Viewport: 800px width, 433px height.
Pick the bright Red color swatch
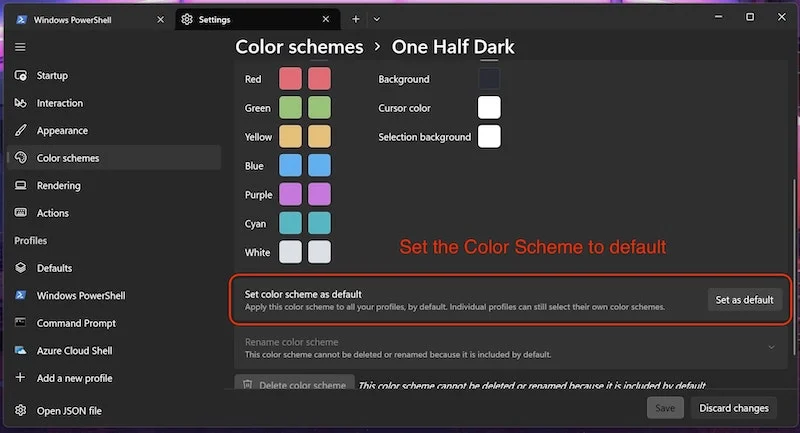pos(319,79)
